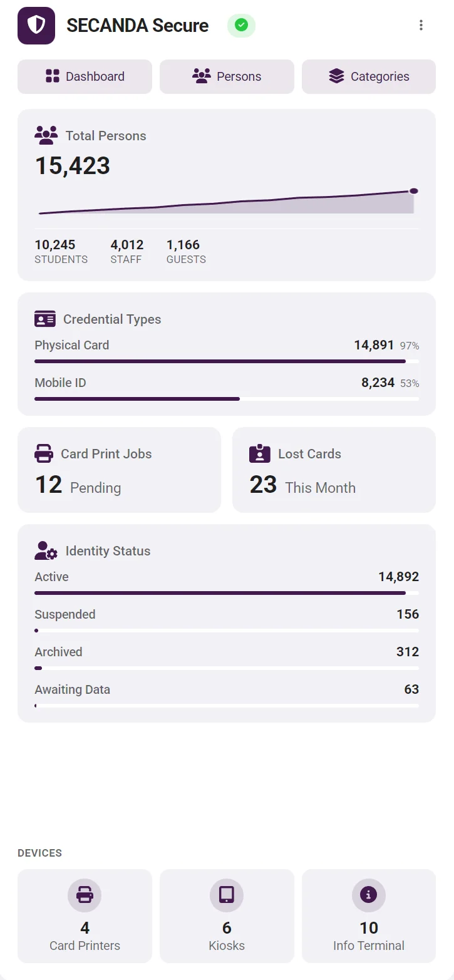Click the Identity Status person-gear icon
Screen dimensions: 454x980
pos(44,550)
